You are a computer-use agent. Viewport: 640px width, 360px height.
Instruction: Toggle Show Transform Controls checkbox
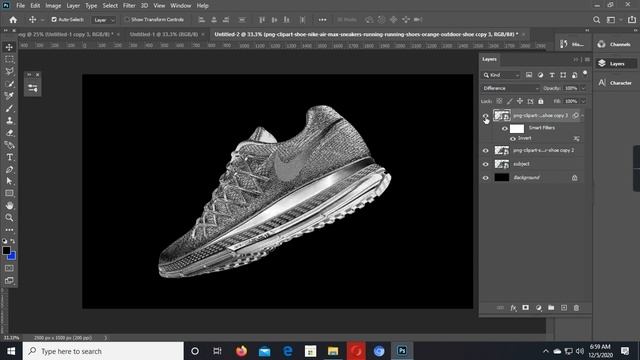(127, 20)
